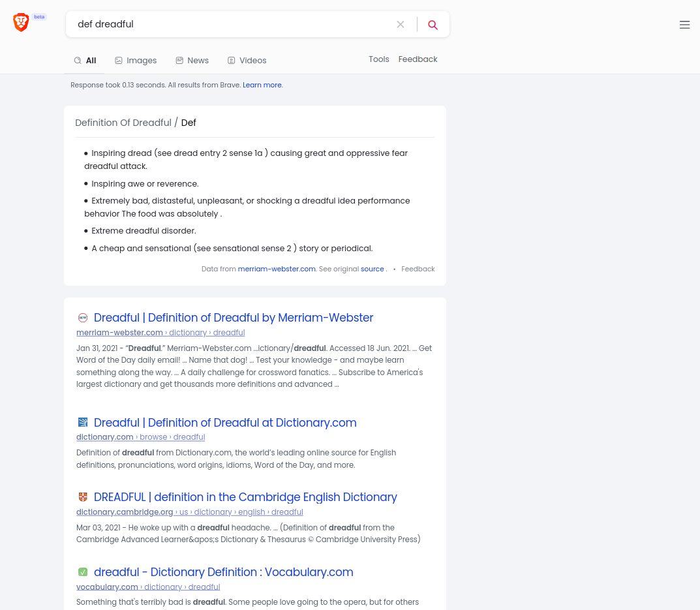Switch to the News tab
Image resolution: width=700 pixels, height=610 pixels.
pos(192,60)
